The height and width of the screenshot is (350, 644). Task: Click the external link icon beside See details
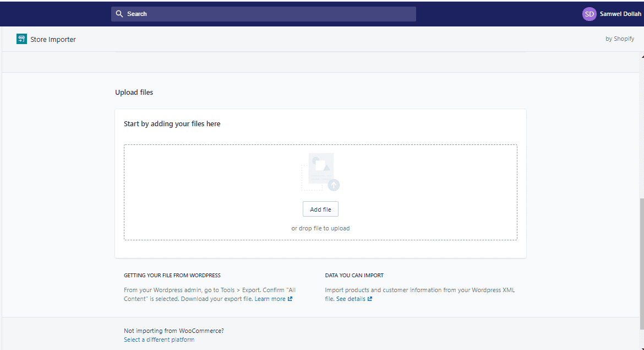click(370, 299)
